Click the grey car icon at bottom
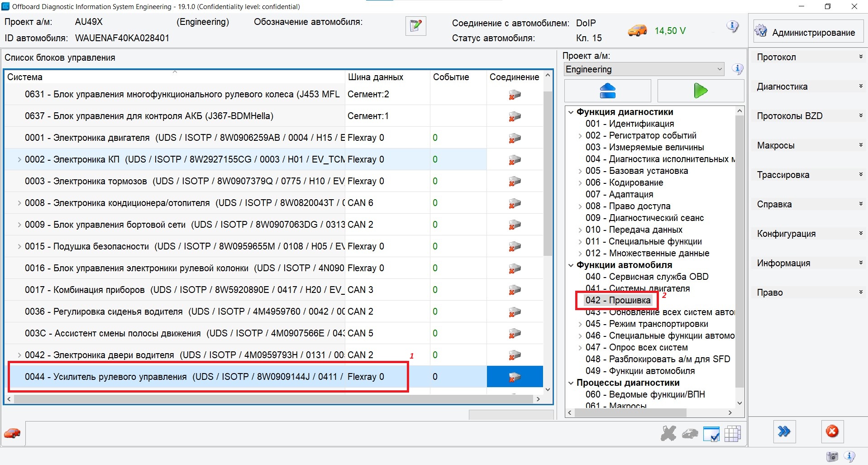868x465 pixels. point(690,434)
